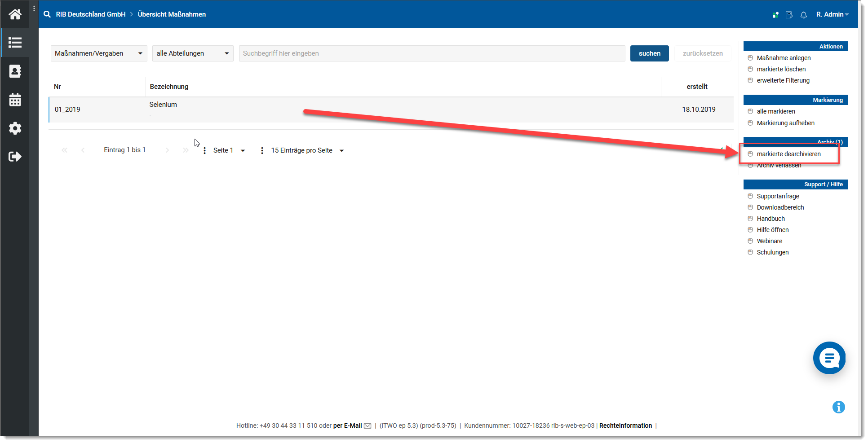Open the R. Admin user menu
868x443 pixels.
[832, 14]
